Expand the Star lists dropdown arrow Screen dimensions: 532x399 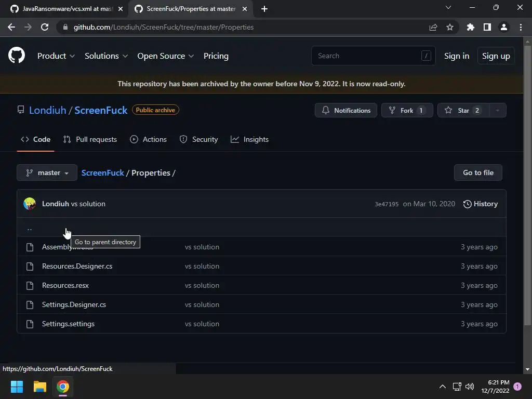(497, 110)
